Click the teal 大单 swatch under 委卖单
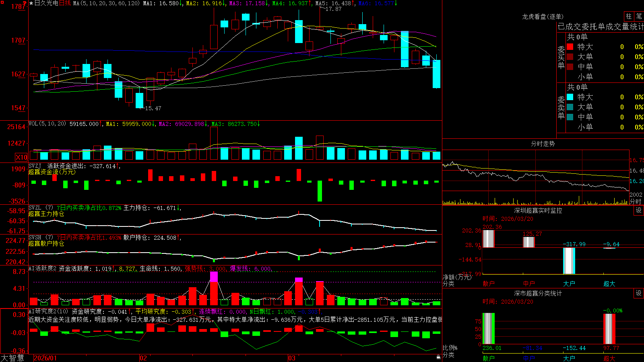Screen dimensions: 644x362 (x=570, y=107)
